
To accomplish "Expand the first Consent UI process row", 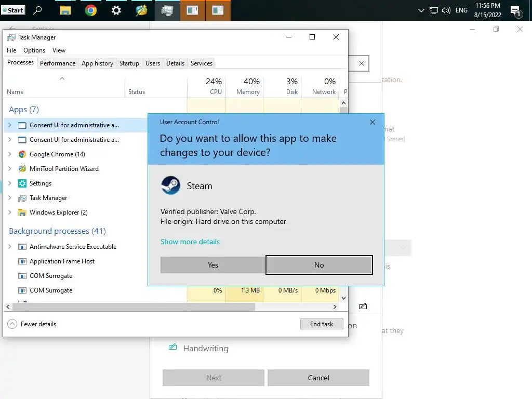I will (x=9, y=125).
